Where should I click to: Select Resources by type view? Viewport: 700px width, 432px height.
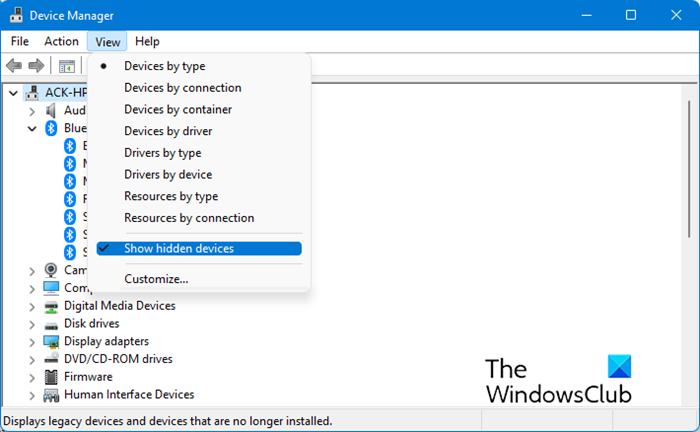point(171,196)
